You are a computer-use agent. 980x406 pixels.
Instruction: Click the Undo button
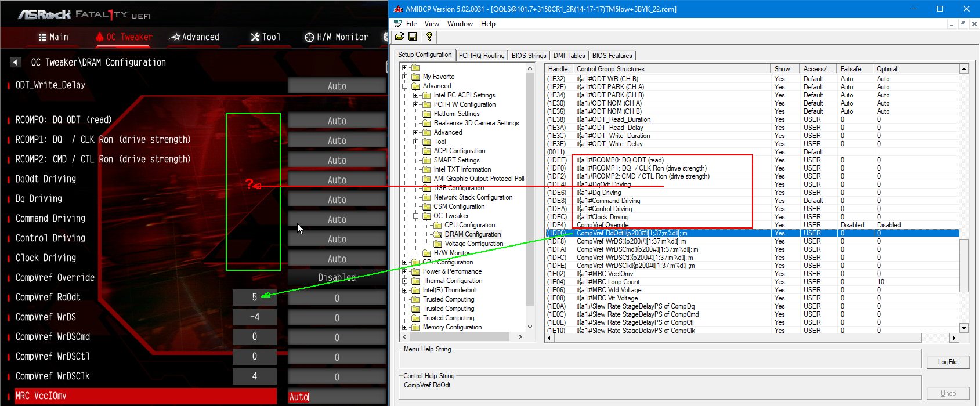pyautogui.click(x=948, y=393)
